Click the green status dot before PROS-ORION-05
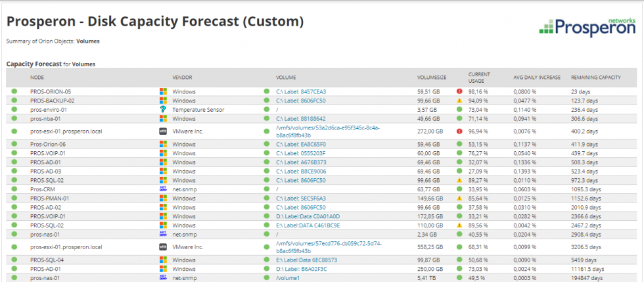The image size is (644, 282). pos(14,91)
